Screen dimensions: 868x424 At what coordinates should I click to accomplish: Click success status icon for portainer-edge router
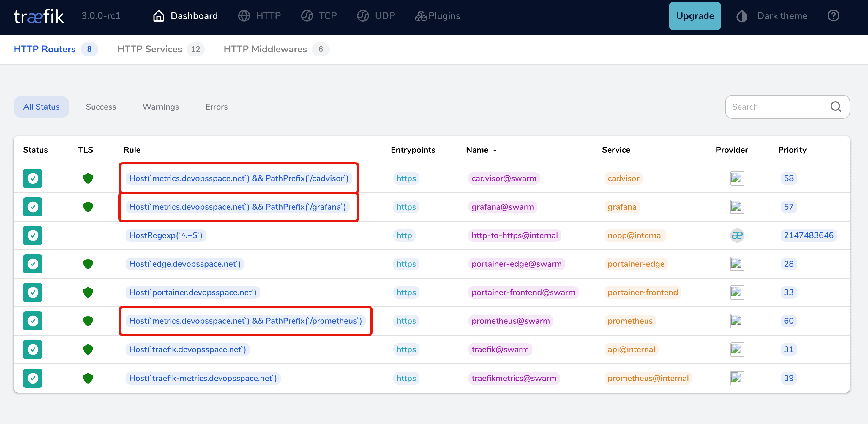(33, 264)
